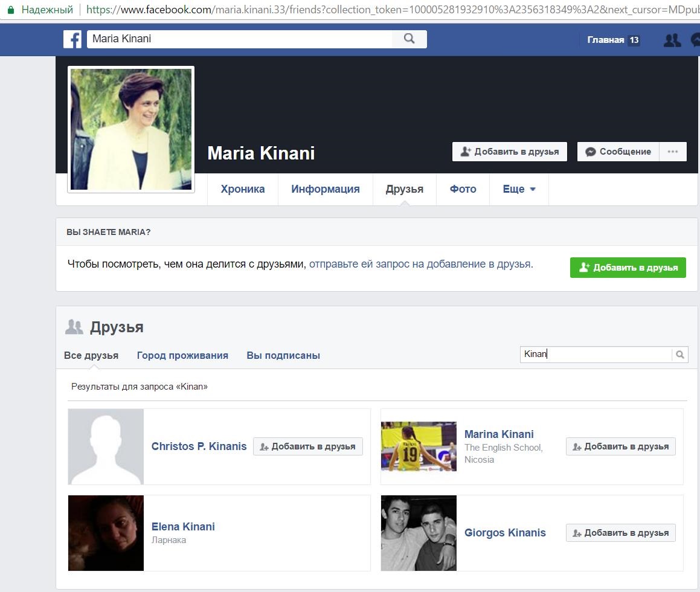This screenshot has height=592, width=700.
Task: Add Christos P. Kinanis as friend
Action: [308, 446]
